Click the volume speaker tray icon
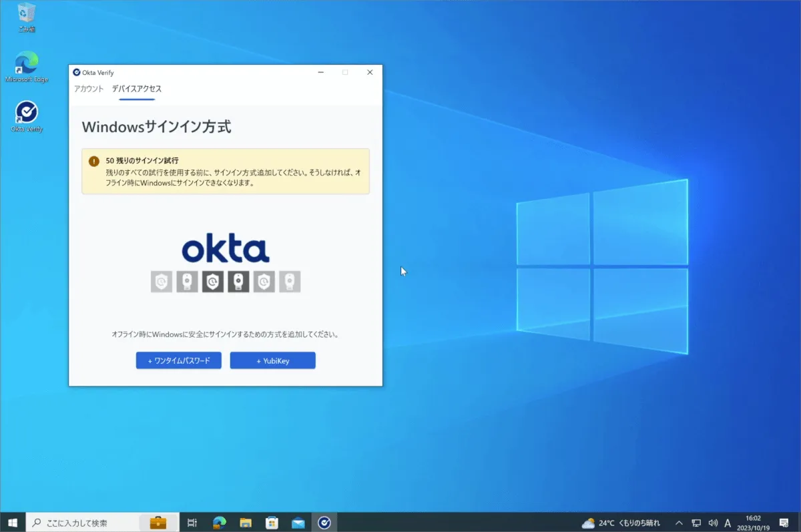The image size is (801, 532). (712, 523)
